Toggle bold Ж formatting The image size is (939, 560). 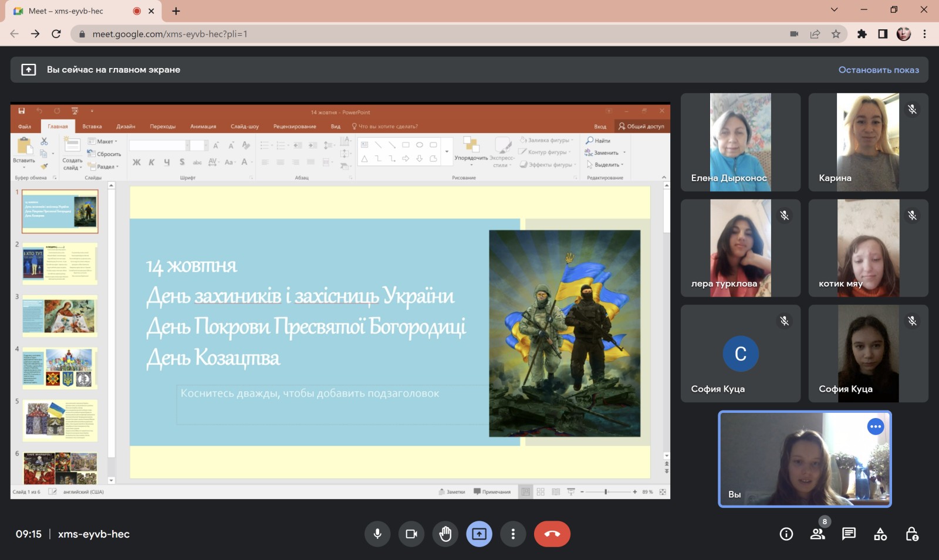137,162
